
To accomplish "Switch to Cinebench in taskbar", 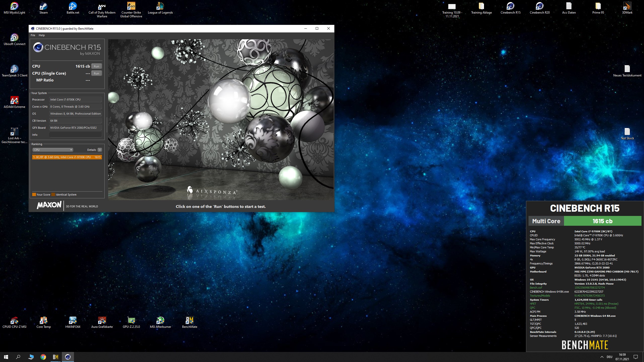I will [68, 357].
